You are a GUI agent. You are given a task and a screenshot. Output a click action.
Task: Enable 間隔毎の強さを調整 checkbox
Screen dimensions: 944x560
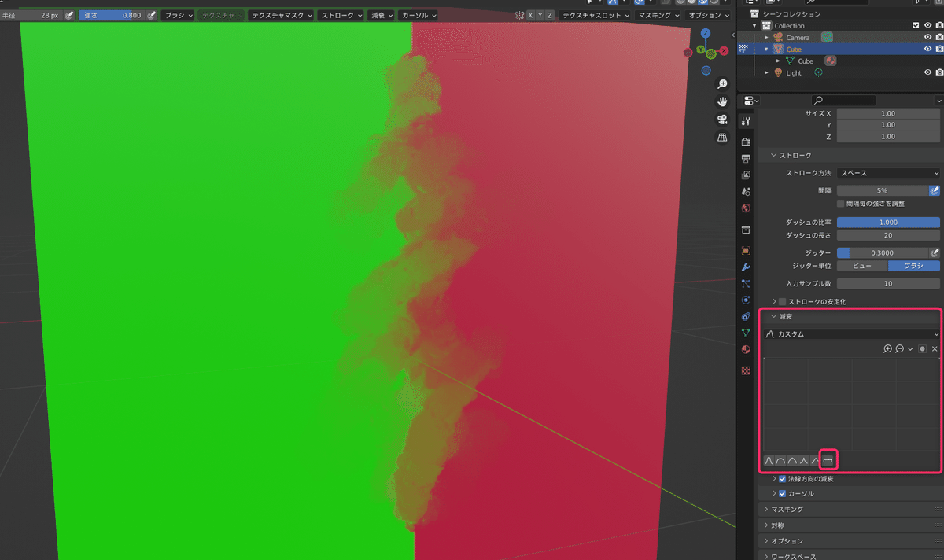841,203
